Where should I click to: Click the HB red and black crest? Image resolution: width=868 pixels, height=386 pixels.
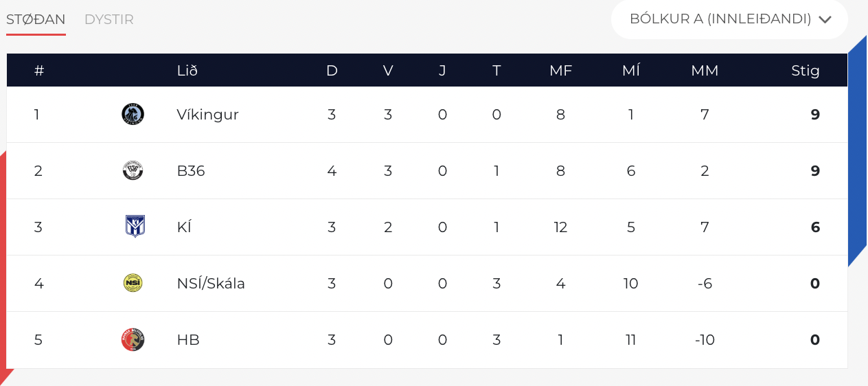point(133,339)
